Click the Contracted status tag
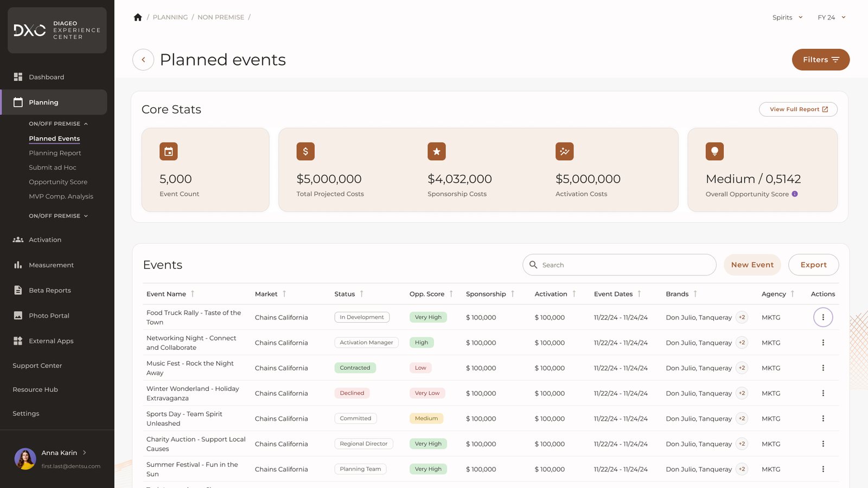The height and width of the screenshot is (488, 868). pyautogui.click(x=355, y=368)
